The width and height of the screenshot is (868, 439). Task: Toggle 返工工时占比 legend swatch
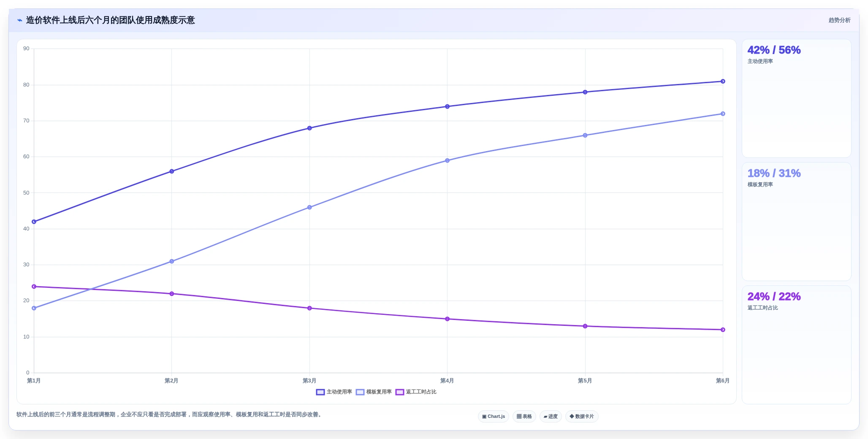pos(400,392)
